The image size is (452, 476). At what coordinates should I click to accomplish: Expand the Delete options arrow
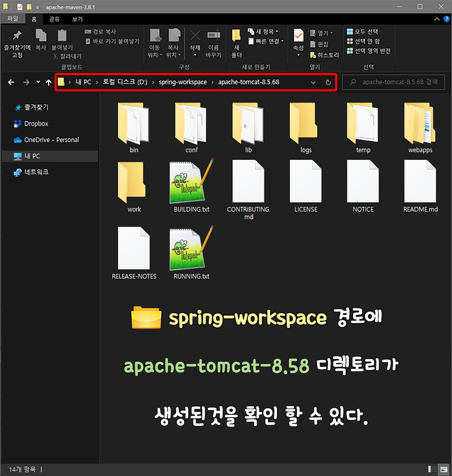click(195, 55)
